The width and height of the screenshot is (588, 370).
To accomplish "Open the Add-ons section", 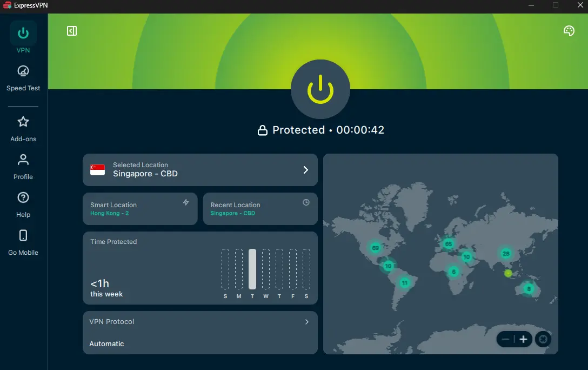I will click(23, 129).
